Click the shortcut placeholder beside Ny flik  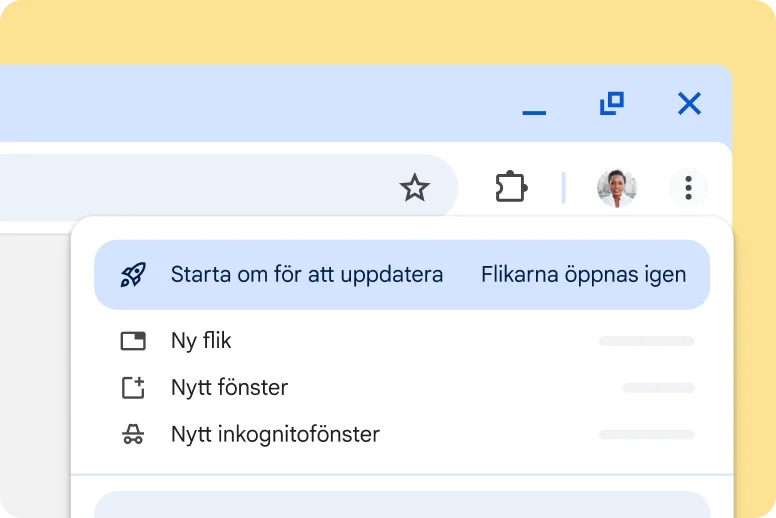pos(646,341)
